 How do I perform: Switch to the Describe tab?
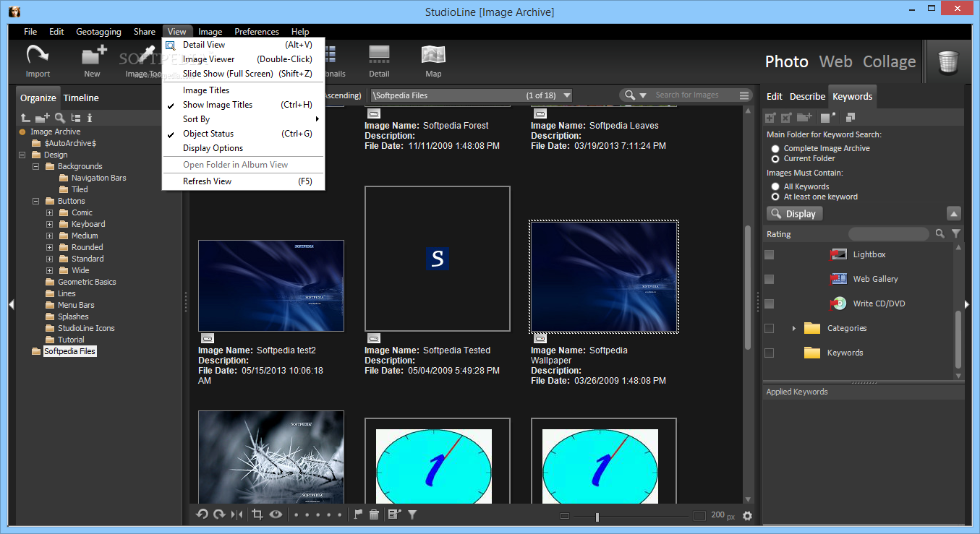[807, 96]
